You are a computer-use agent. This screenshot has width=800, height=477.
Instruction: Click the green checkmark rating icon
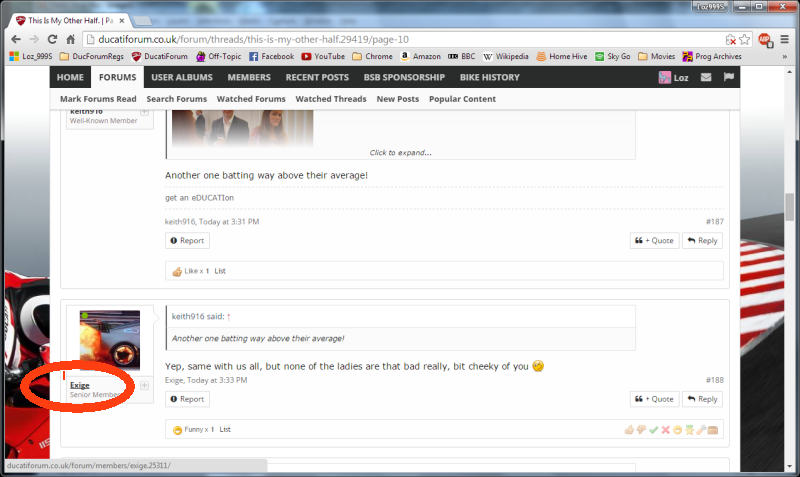(x=653, y=429)
